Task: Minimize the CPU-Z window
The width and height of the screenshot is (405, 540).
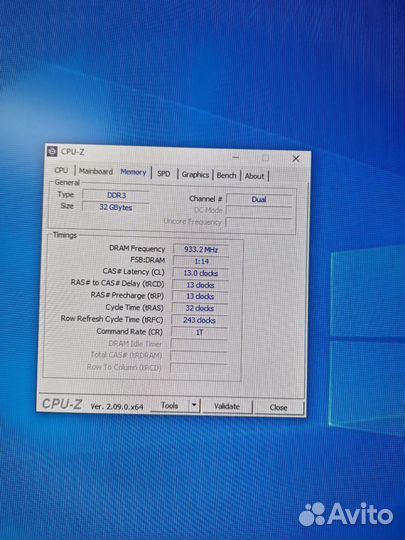Action: click(236, 157)
